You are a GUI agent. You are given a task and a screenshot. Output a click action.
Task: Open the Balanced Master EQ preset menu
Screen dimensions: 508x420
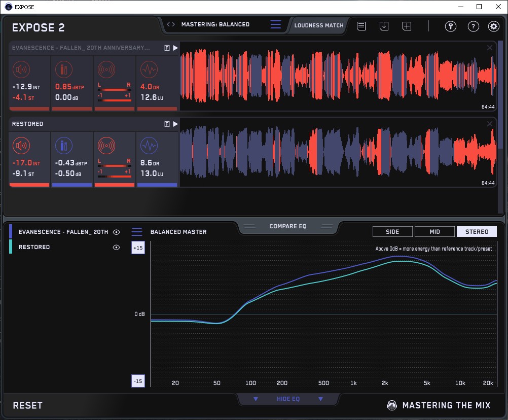tap(137, 232)
